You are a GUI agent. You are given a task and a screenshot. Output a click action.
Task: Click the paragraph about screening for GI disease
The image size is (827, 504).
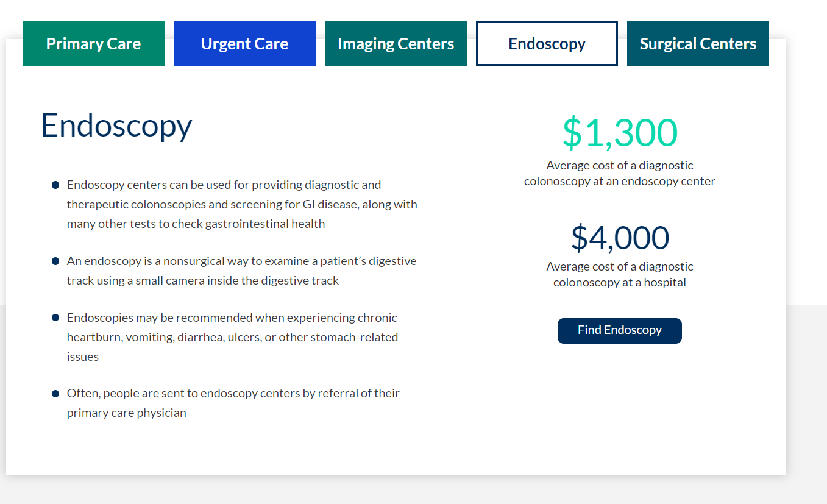tap(242, 204)
